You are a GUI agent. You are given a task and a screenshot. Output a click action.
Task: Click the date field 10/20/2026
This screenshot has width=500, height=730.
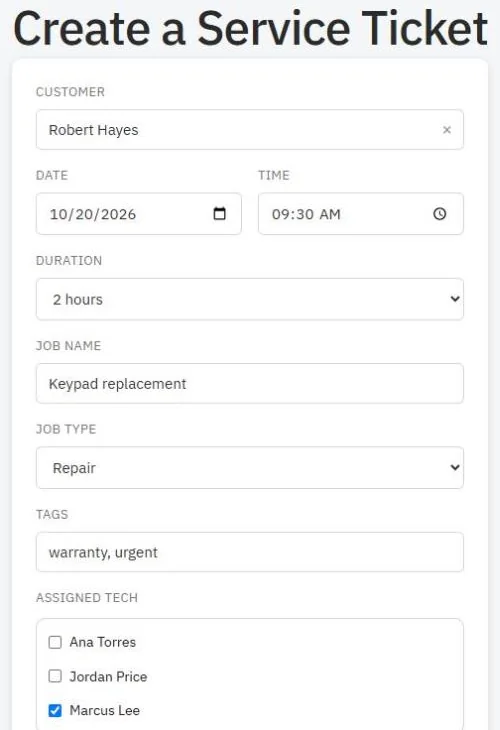click(x=139, y=214)
